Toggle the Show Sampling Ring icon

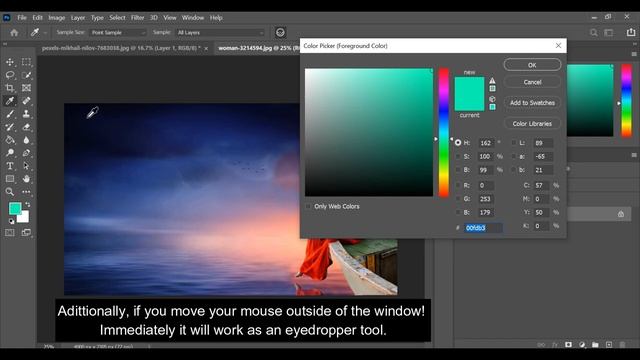280,33
